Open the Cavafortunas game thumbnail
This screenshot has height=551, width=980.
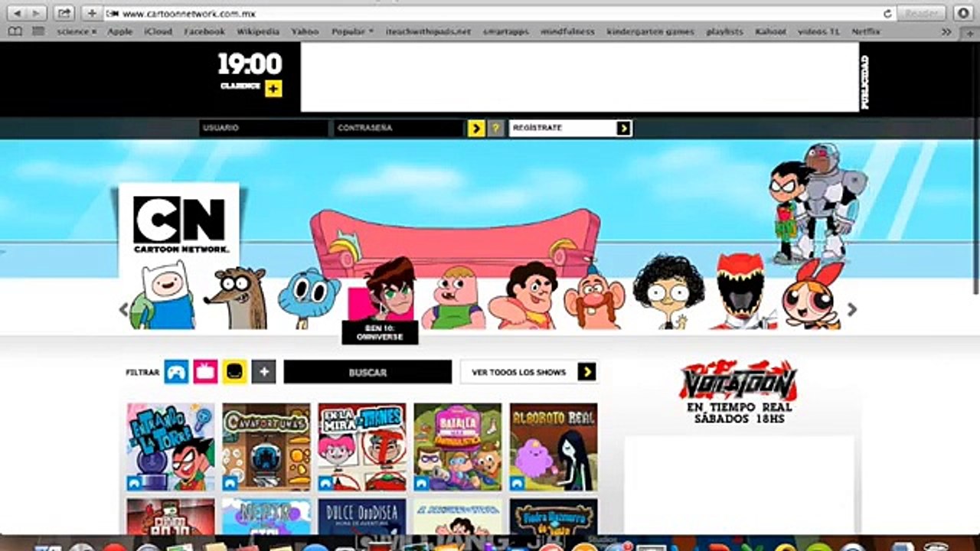coord(266,447)
